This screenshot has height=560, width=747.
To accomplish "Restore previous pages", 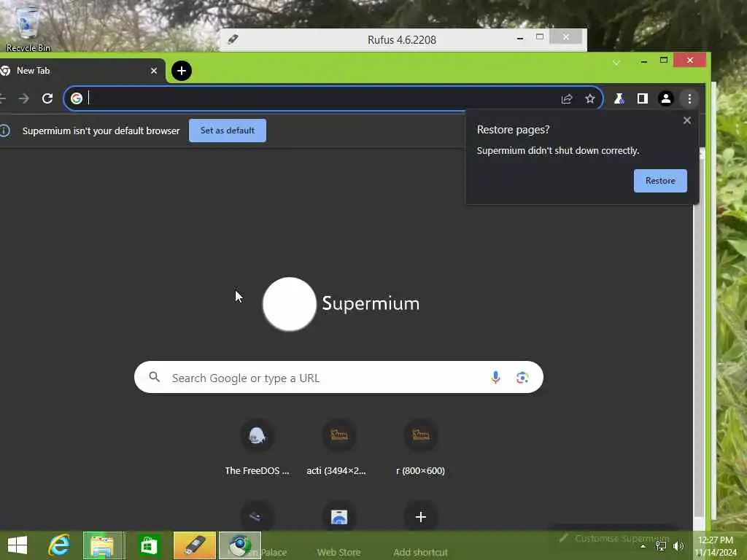I will pyautogui.click(x=659, y=181).
